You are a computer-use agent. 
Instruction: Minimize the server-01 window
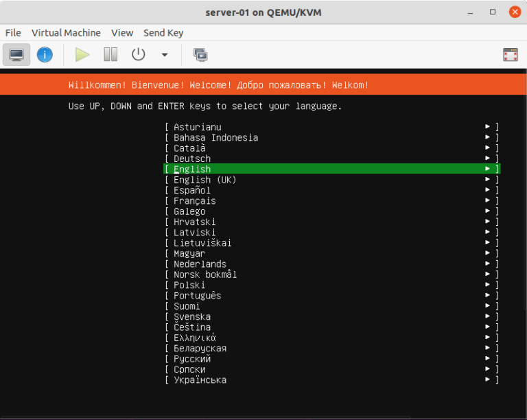click(x=470, y=12)
